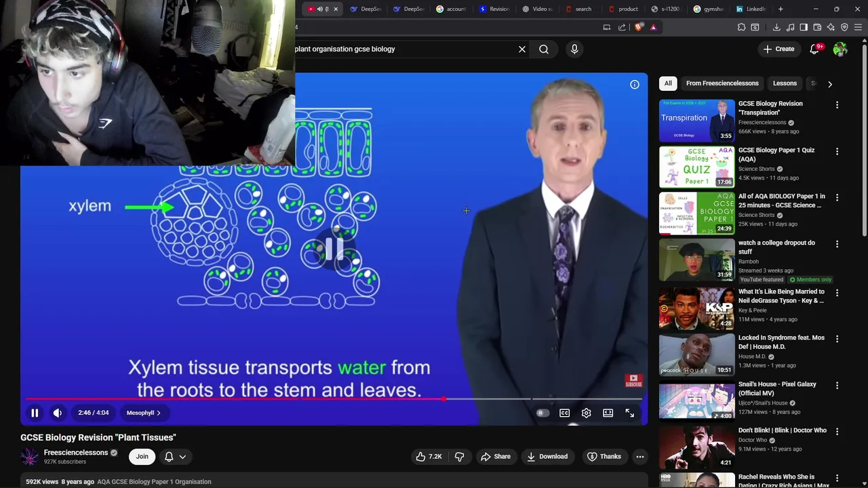The width and height of the screenshot is (868, 488).
Task: Switch to theater mode
Action: tap(608, 413)
